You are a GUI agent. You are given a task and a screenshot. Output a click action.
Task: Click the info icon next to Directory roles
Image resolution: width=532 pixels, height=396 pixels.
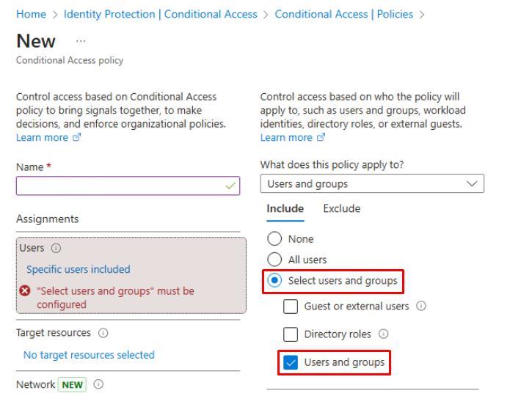[x=383, y=334]
